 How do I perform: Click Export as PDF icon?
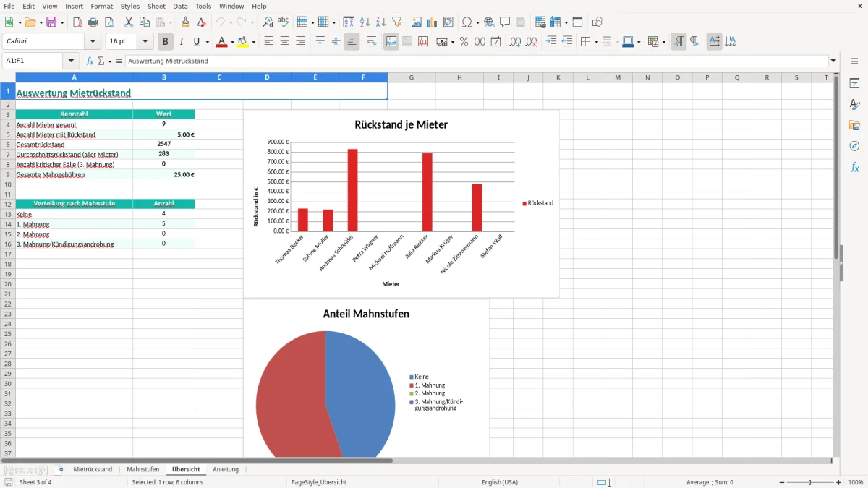[77, 22]
